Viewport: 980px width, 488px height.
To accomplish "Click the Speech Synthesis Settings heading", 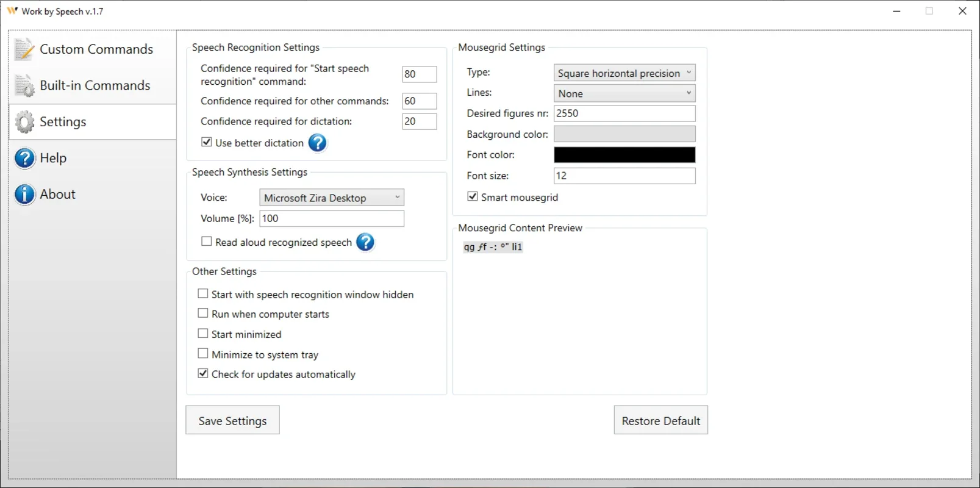I will click(x=249, y=172).
